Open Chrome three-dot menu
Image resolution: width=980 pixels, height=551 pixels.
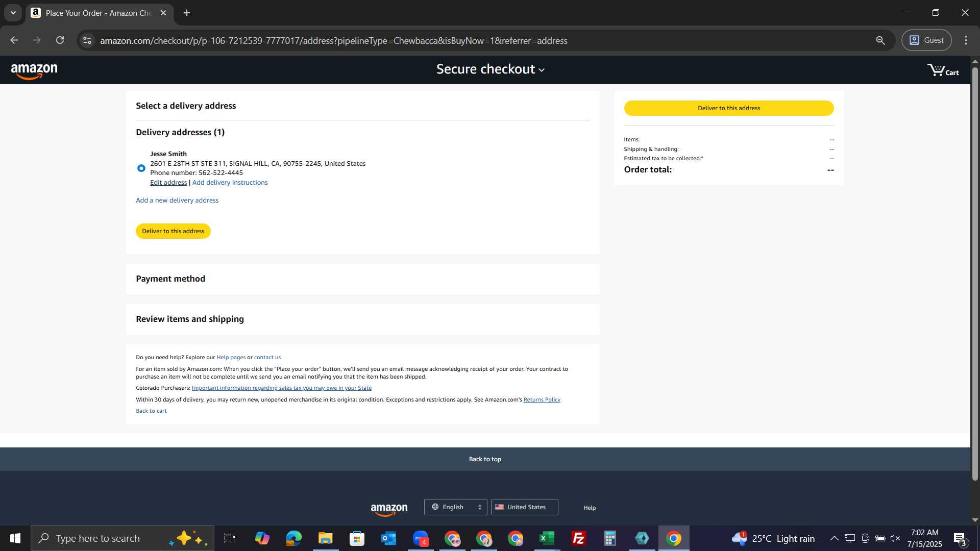tap(966, 40)
